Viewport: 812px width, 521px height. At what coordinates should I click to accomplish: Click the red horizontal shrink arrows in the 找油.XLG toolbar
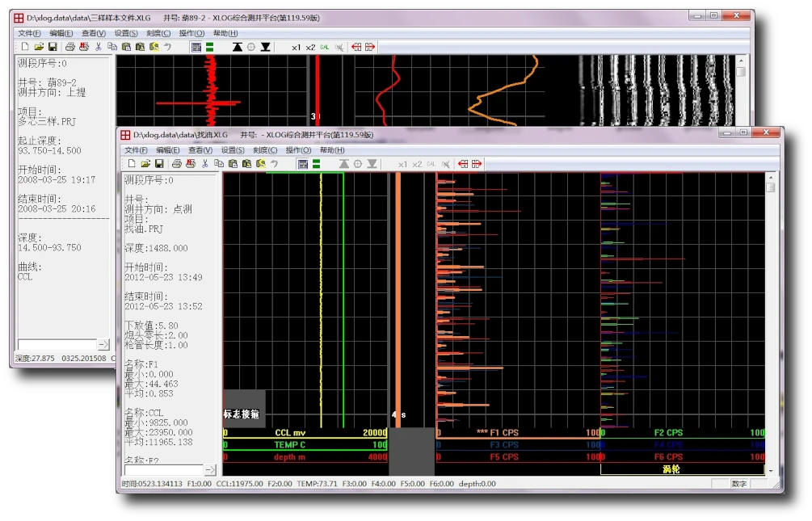coord(464,163)
